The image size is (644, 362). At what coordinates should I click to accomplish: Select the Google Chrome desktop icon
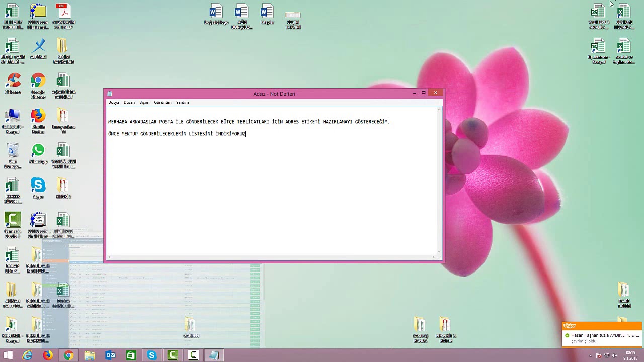(x=38, y=86)
